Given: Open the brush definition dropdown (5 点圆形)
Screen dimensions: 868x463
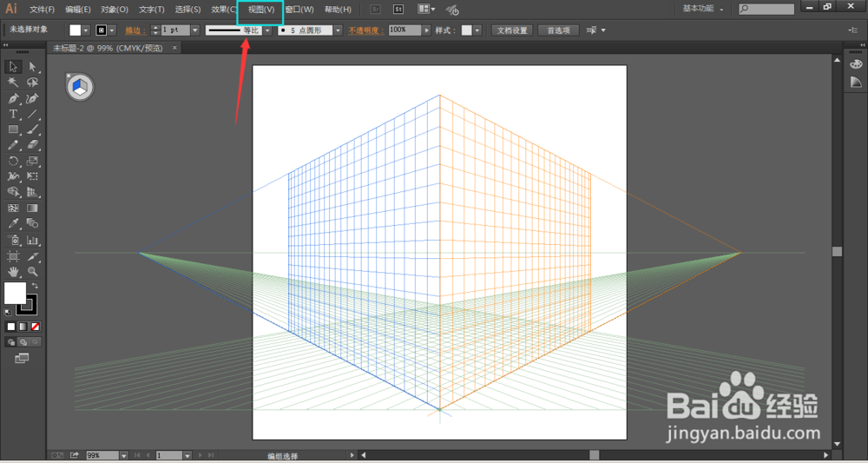Looking at the screenshot, I should point(339,30).
